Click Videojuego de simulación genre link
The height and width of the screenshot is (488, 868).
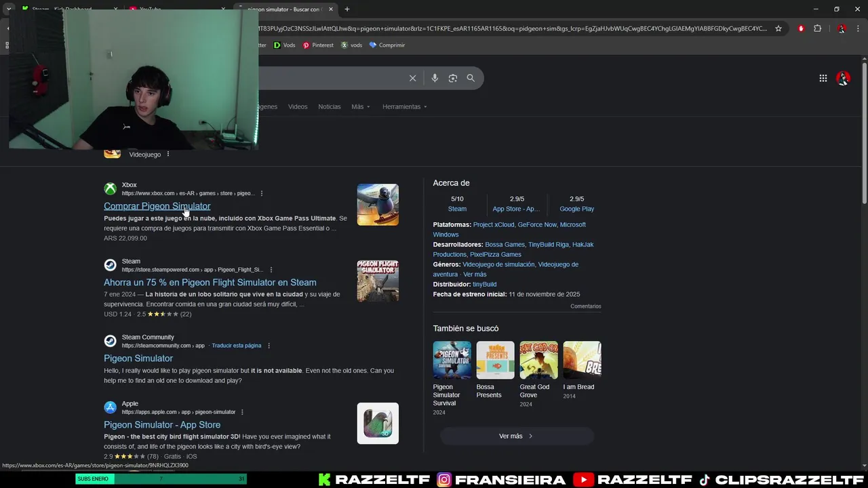click(x=498, y=264)
